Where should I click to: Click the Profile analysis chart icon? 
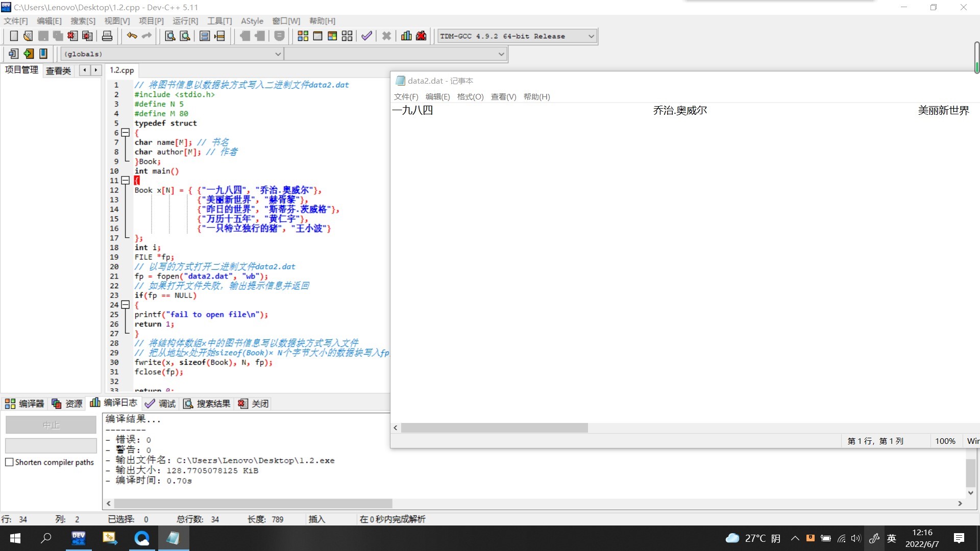pos(406,36)
